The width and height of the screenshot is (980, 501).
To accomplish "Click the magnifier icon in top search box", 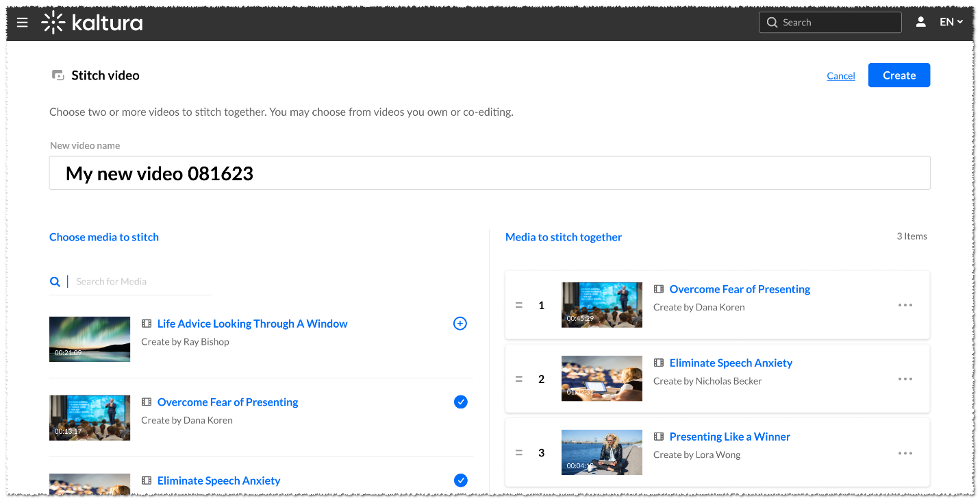I will (772, 23).
